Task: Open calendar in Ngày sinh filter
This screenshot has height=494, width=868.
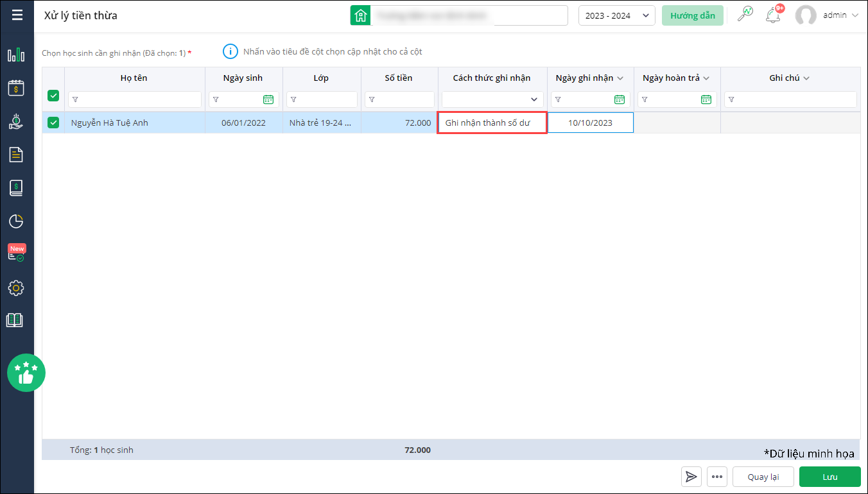Action: [268, 99]
